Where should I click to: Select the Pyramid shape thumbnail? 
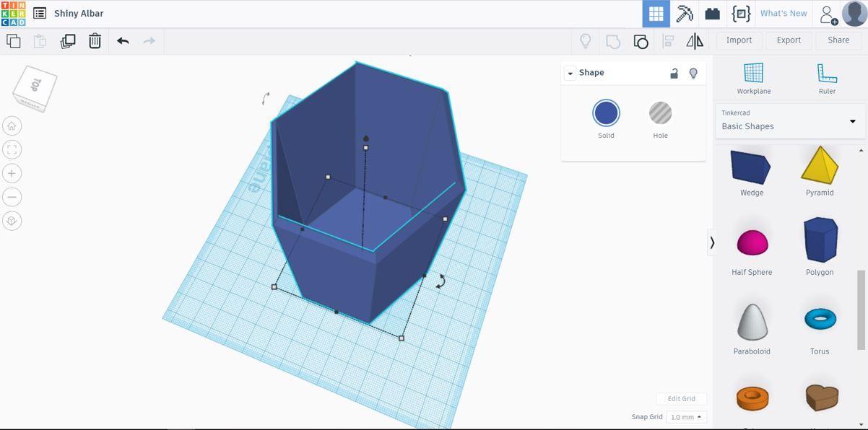pyautogui.click(x=820, y=165)
